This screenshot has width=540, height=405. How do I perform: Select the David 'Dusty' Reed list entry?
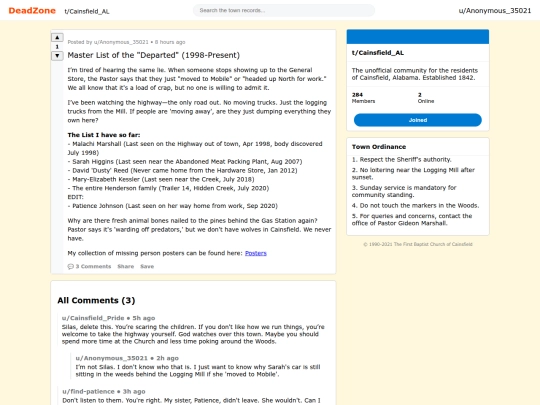coord(183,170)
